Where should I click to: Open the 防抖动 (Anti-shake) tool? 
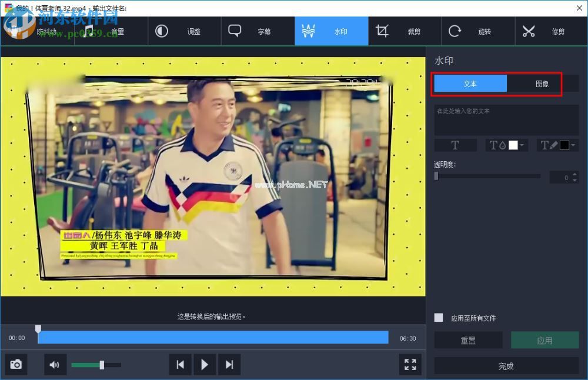point(37,31)
